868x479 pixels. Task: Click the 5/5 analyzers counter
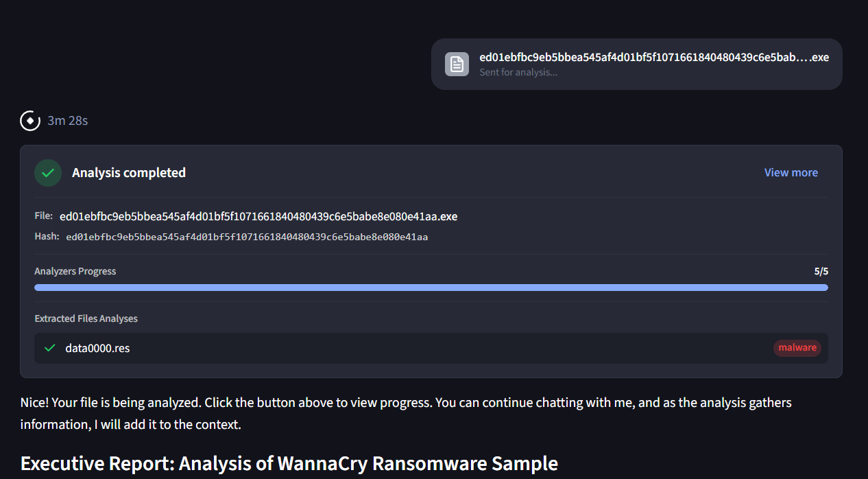(x=821, y=271)
